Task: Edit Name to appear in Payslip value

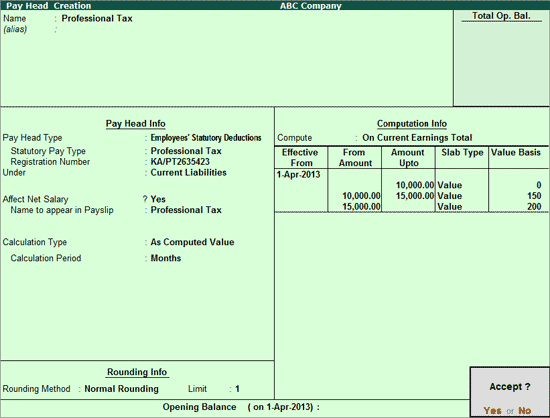Action: 186,210
